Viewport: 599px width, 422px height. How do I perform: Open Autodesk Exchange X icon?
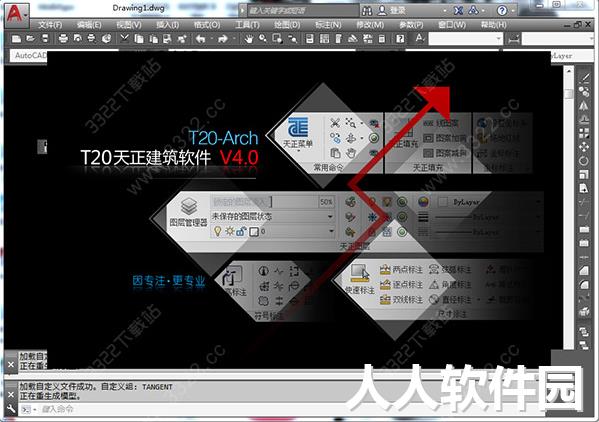pyautogui.click(x=458, y=11)
